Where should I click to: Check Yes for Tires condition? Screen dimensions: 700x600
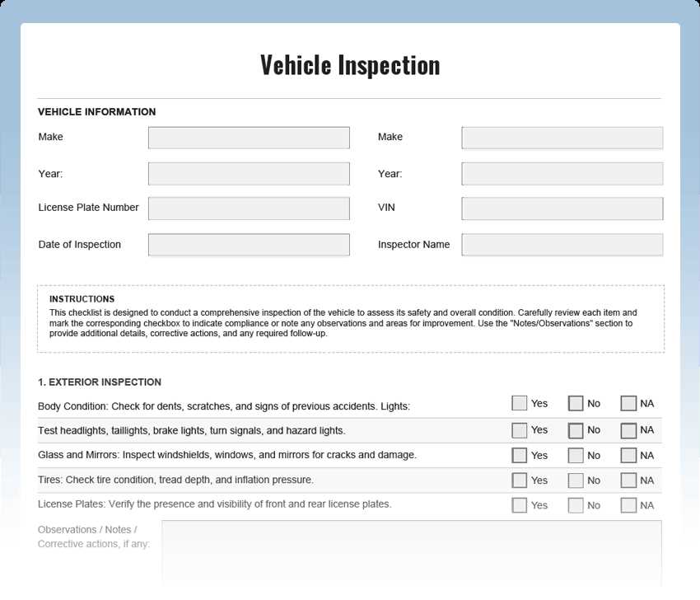tap(519, 480)
